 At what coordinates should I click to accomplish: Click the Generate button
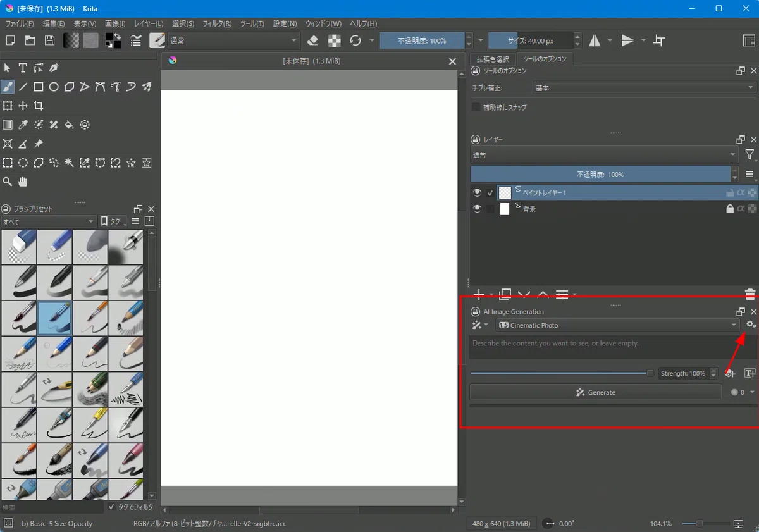[x=595, y=392]
